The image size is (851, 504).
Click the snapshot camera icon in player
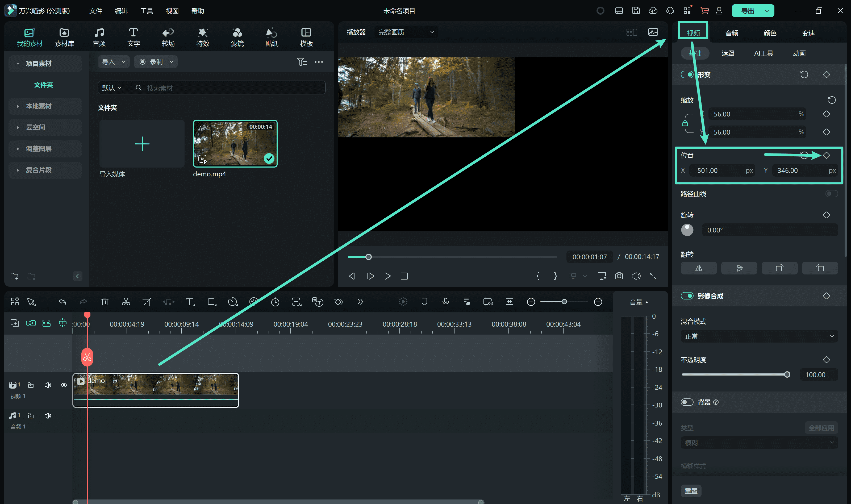coord(619,276)
